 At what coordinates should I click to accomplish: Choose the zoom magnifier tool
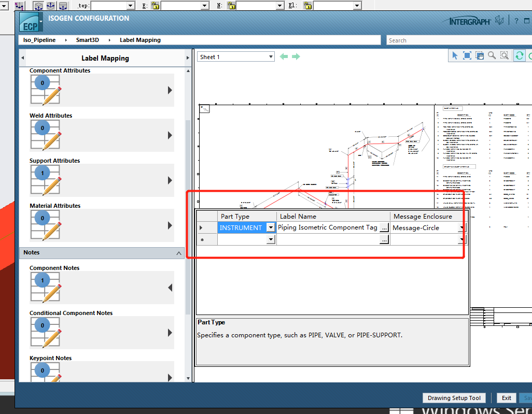click(x=492, y=55)
